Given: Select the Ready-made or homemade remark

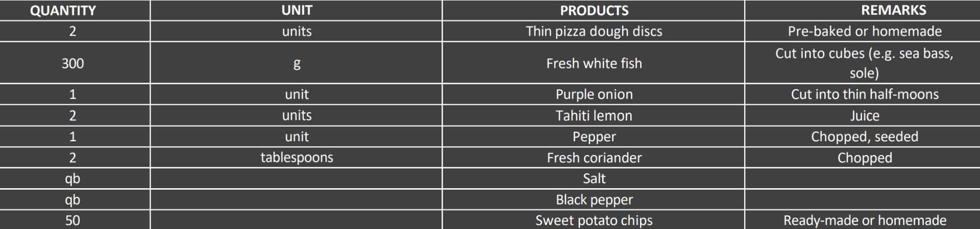Looking at the screenshot, I should (x=865, y=220).
